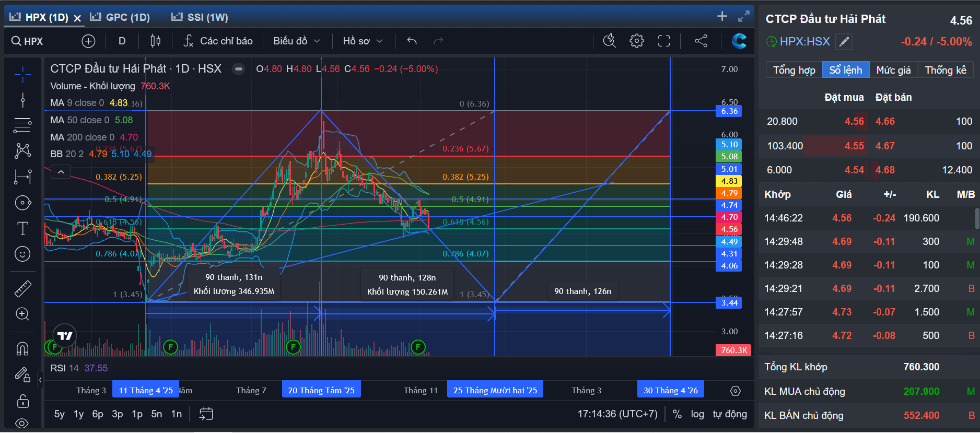Screen dimensions: 980x433
Task: Toggle tự động auto scale
Action: 730,414
